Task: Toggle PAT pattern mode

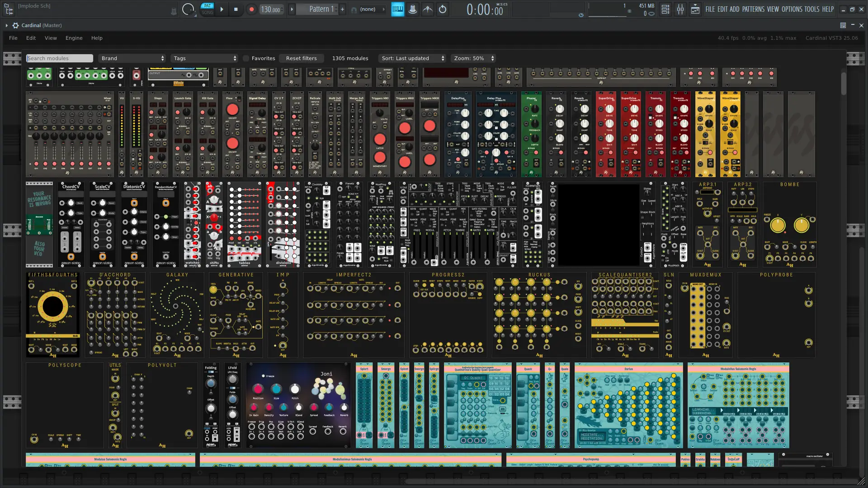Action: click(207, 5)
